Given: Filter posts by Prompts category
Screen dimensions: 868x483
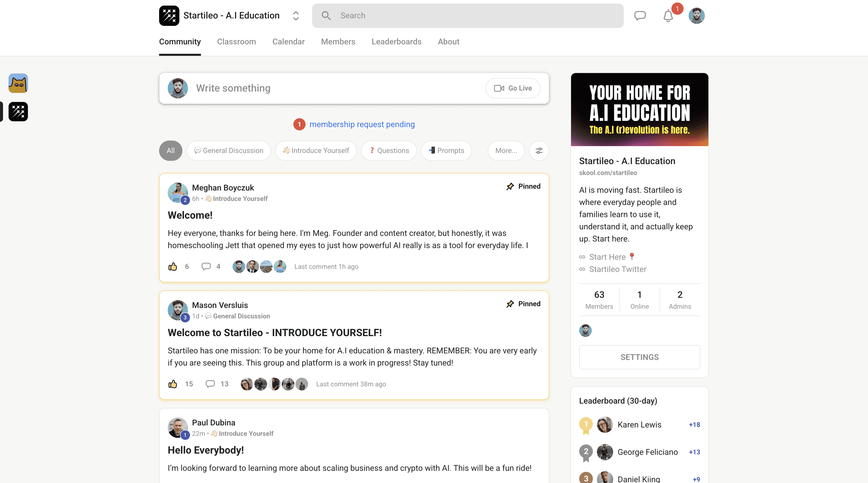Looking at the screenshot, I should tap(446, 150).
